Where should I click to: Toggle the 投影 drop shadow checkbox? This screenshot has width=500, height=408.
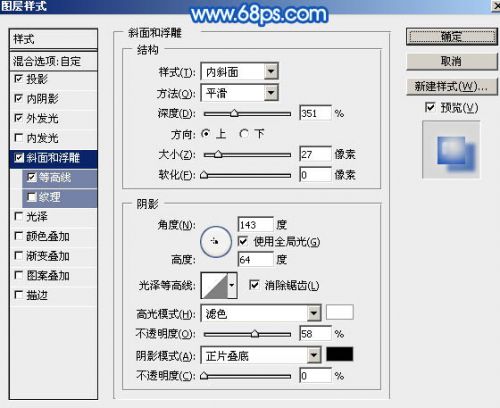point(19,79)
